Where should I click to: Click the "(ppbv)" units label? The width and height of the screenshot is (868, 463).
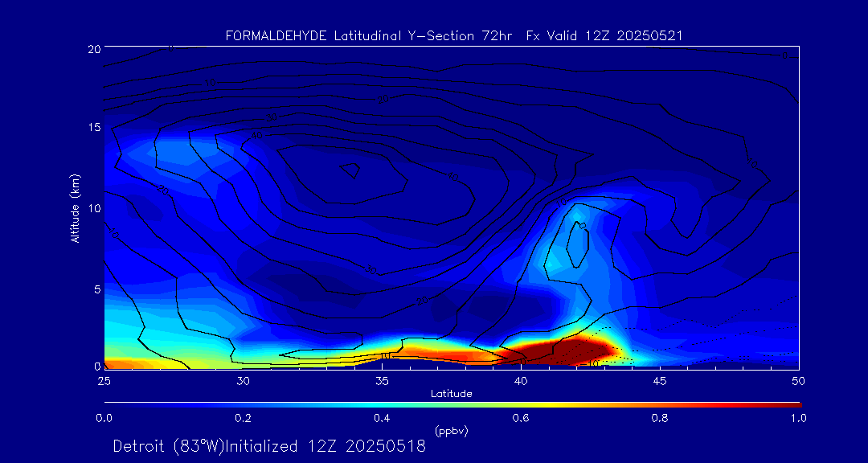point(451,432)
